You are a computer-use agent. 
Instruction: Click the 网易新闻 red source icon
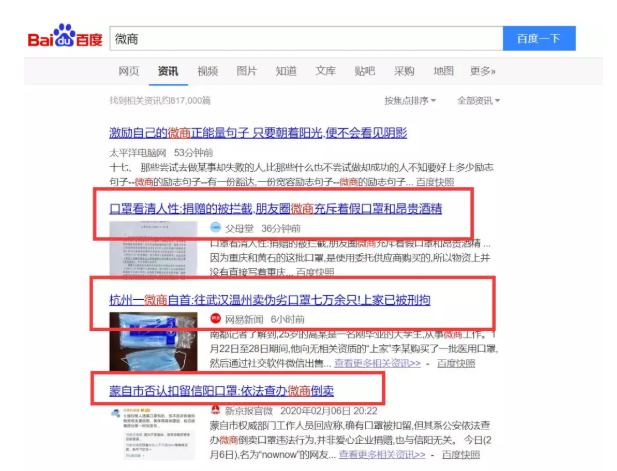215,318
